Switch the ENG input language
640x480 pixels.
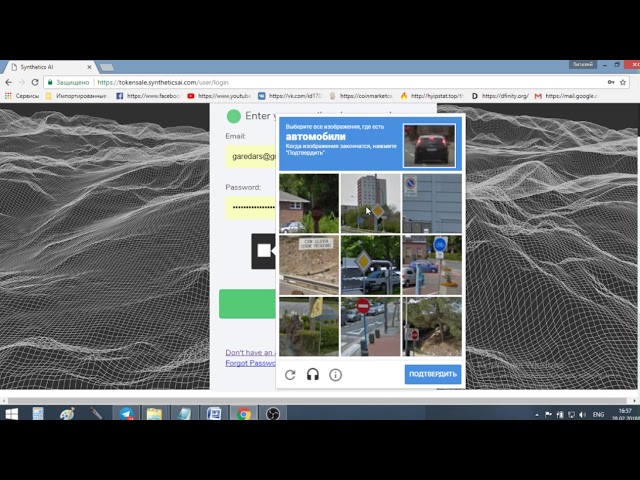click(x=598, y=415)
